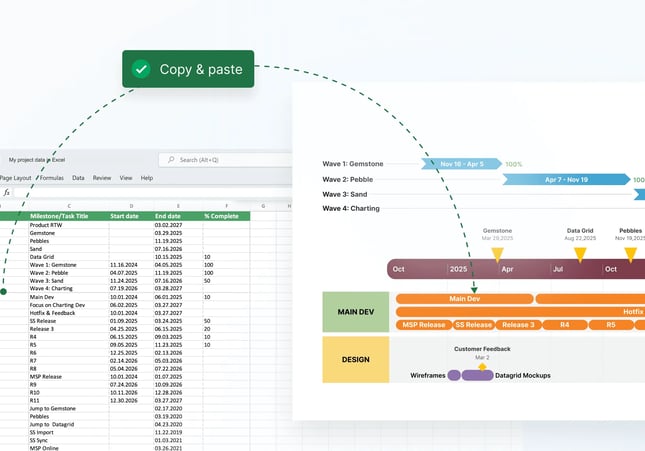Image resolution: width=645 pixels, height=451 pixels.
Task: Click the yellow Pebbles milestone marker
Action: point(631,255)
